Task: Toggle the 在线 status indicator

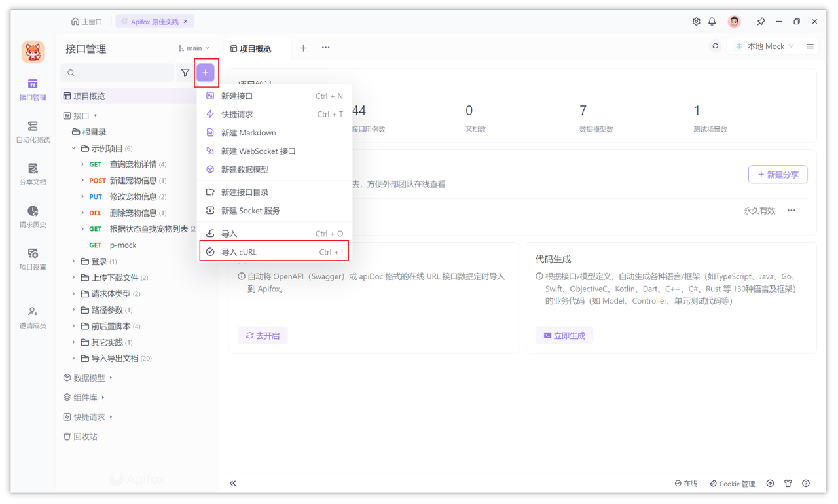Action: (685, 484)
